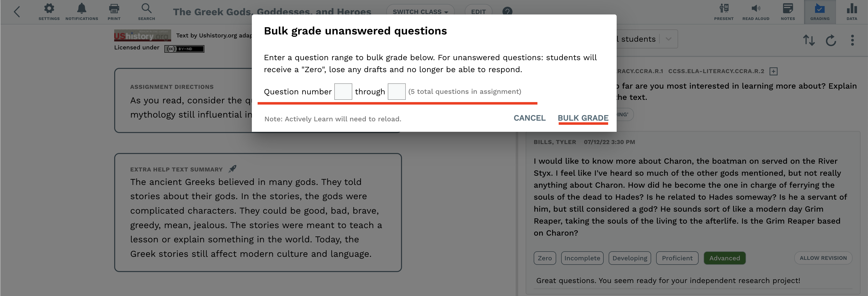Select the Advanced grade option
This screenshot has width=868, height=296.
[724, 258]
